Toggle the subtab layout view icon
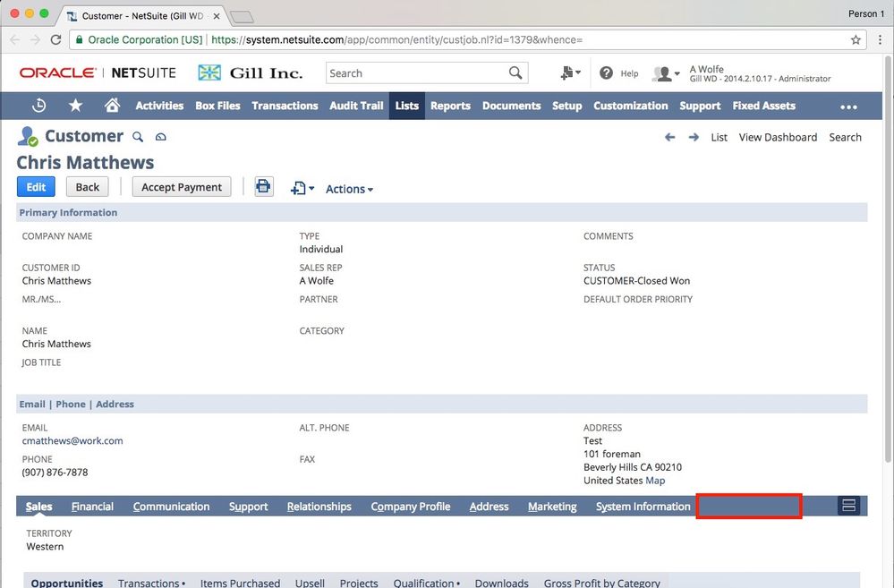The height and width of the screenshot is (588, 894). [848, 506]
